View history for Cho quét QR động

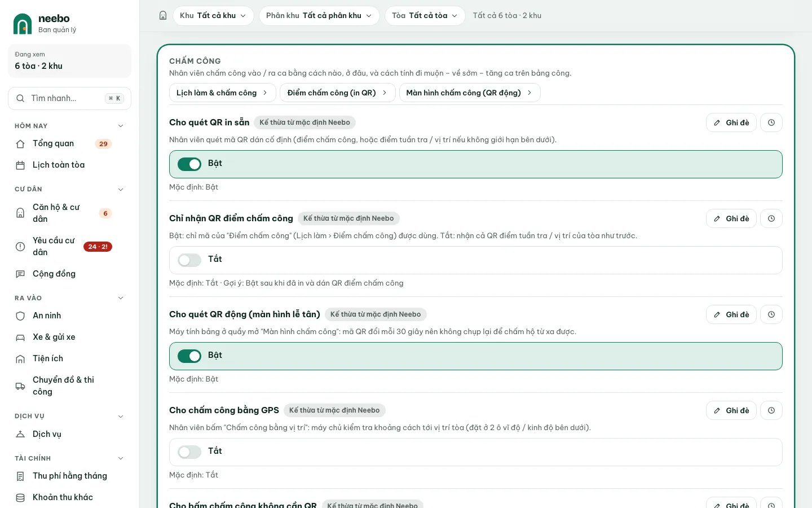tap(771, 314)
